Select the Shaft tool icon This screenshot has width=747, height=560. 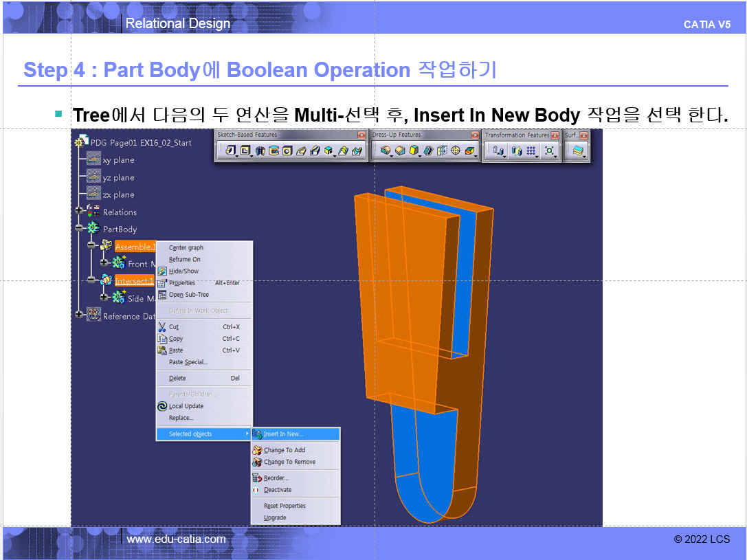click(260, 150)
